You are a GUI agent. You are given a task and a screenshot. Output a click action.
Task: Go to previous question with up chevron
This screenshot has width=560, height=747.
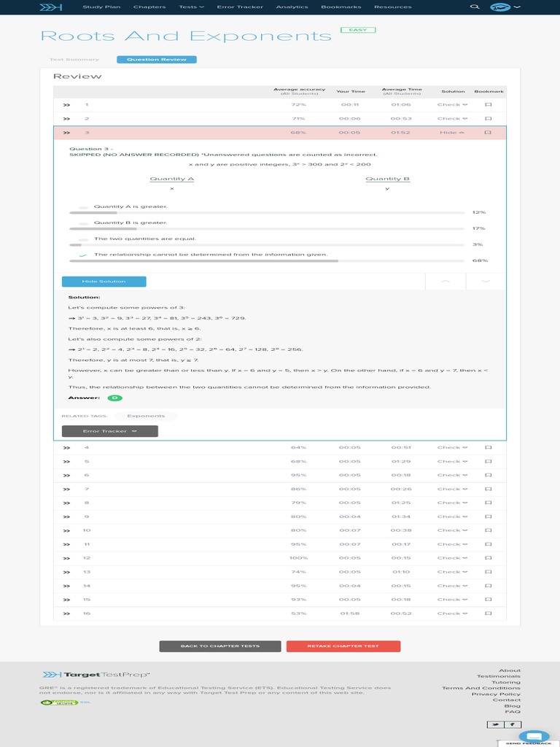click(446, 282)
